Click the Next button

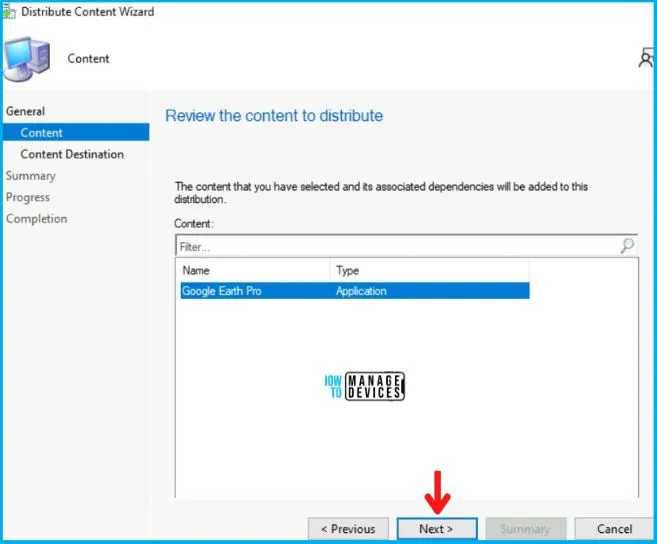pyautogui.click(x=437, y=529)
